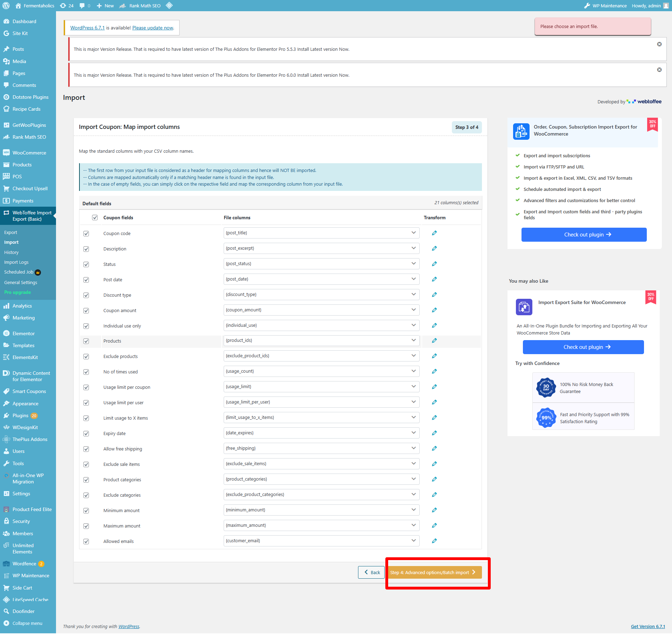The image size is (672, 634).
Task: Open the Plugins menu with 20 badge
Action: [x=28, y=416]
